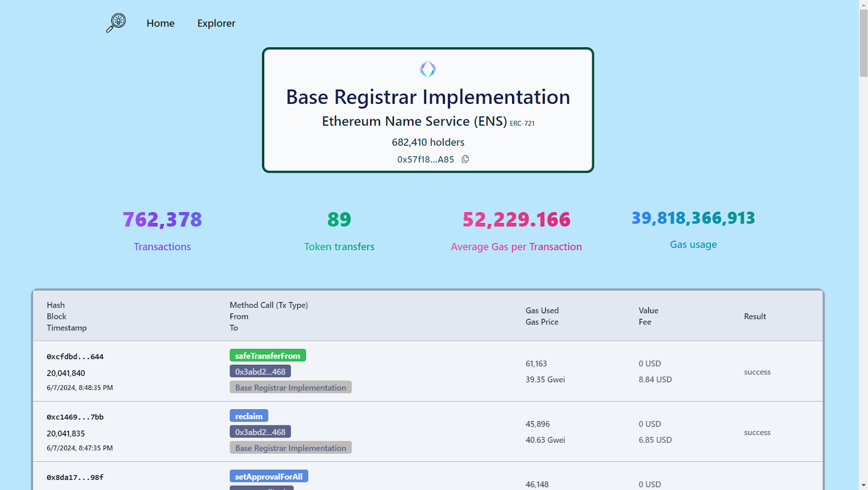Click the success result of the reclaim row
Viewport: 868px width, 490px height.
pos(757,432)
